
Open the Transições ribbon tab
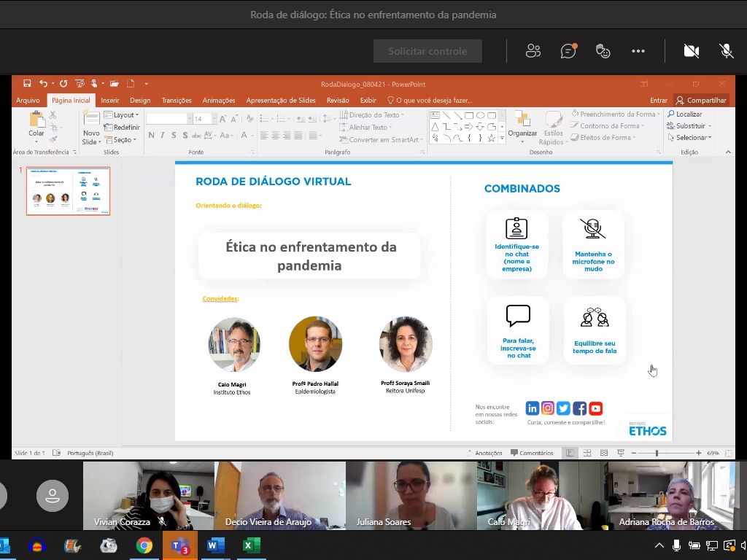(177, 101)
